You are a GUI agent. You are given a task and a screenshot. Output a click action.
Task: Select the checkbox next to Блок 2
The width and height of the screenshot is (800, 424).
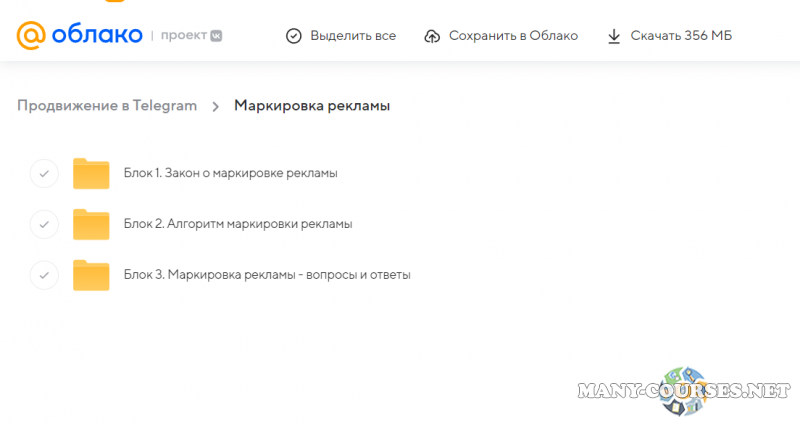(44, 224)
